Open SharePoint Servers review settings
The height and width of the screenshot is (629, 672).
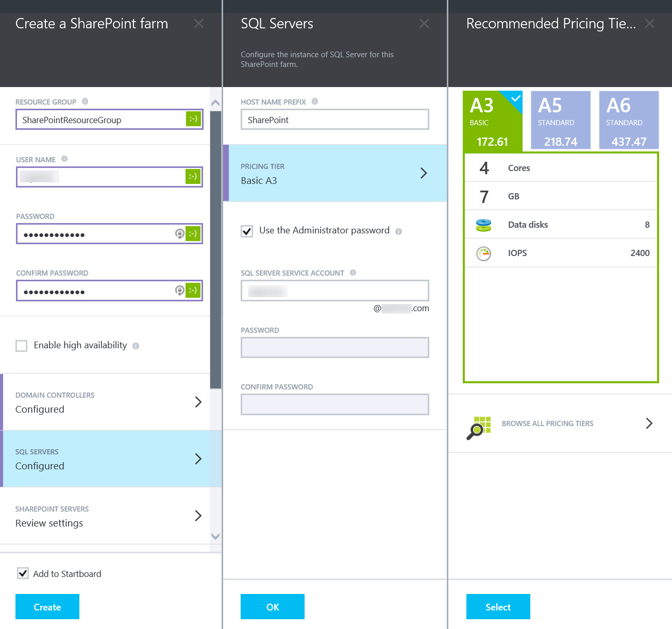[x=105, y=516]
